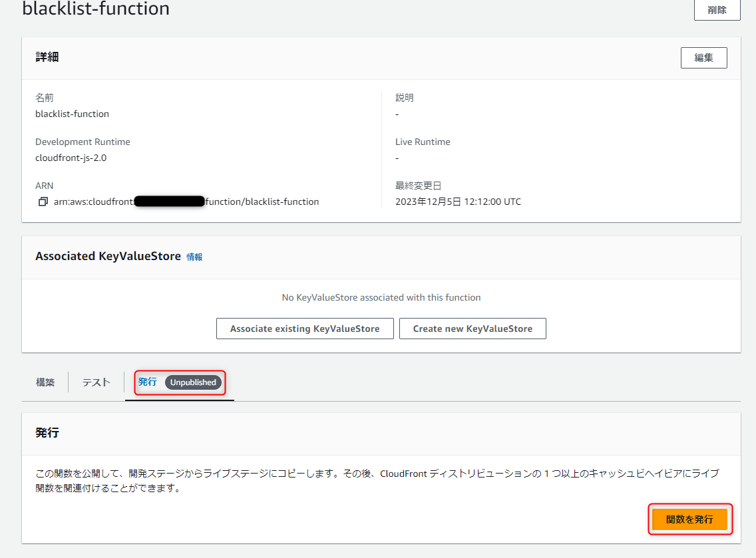Image resolution: width=756 pixels, height=558 pixels.
Task: Publish the function via the 関数を発行 button
Action: pyautogui.click(x=690, y=519)
